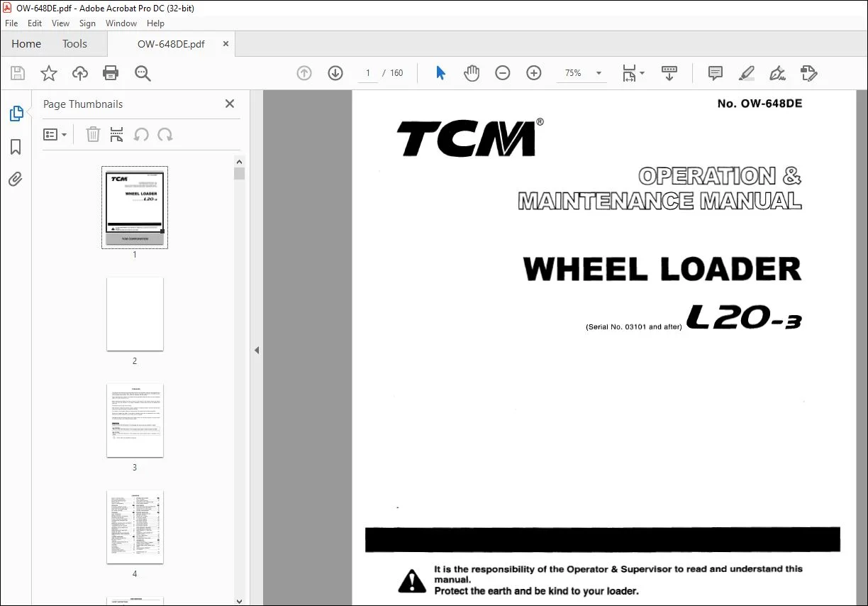Image resolution: width=868 pixels, height=606 pixels.
Task: Open the View menu
Action: (x=61, y=23)
